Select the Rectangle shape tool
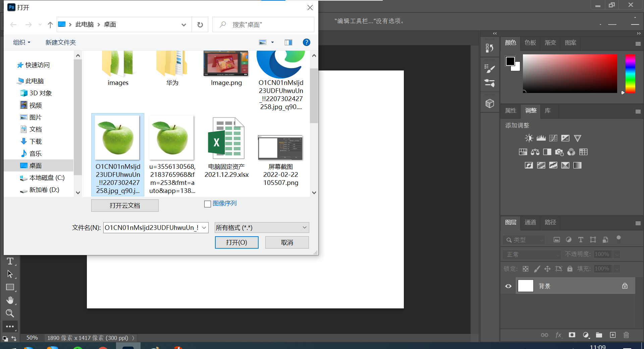Screen dimensions: 644x349 click(x=10, y=287)
